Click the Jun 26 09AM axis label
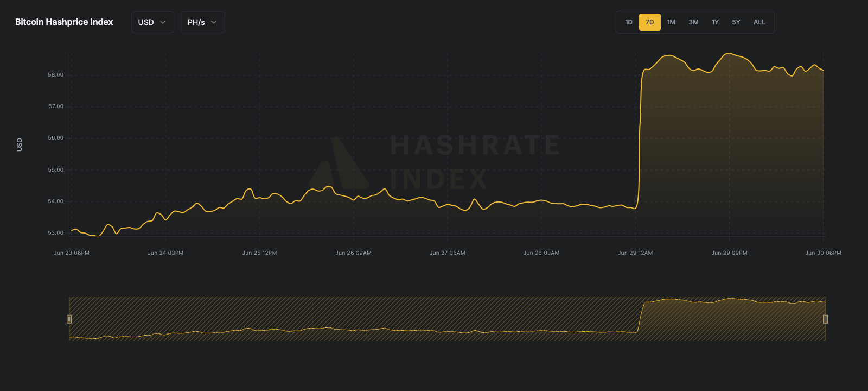Image resolution: width=868 pixels, height=391 pixels. pyautogui.click(x=354, y=253)
